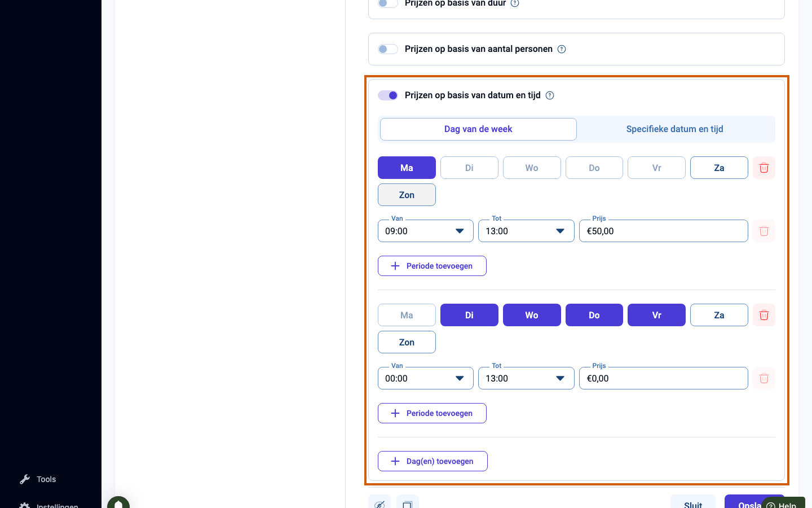812x508 pixels.
Task: Deselect Ma in the first day group
Action: click(407, 168)
